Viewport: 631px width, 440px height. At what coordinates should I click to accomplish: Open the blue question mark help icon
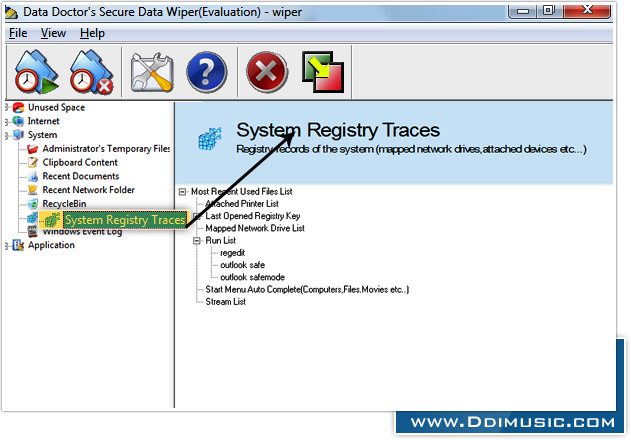[x=207, y=72]
